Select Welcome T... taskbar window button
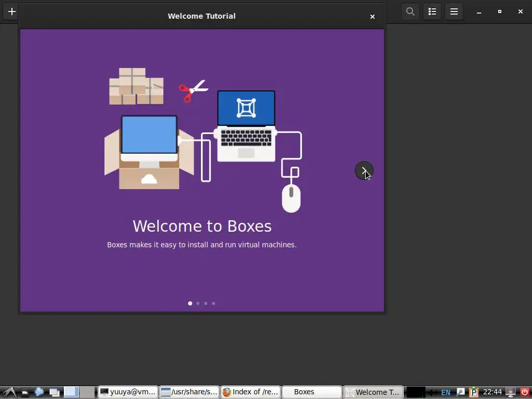 tap(373, 392)
